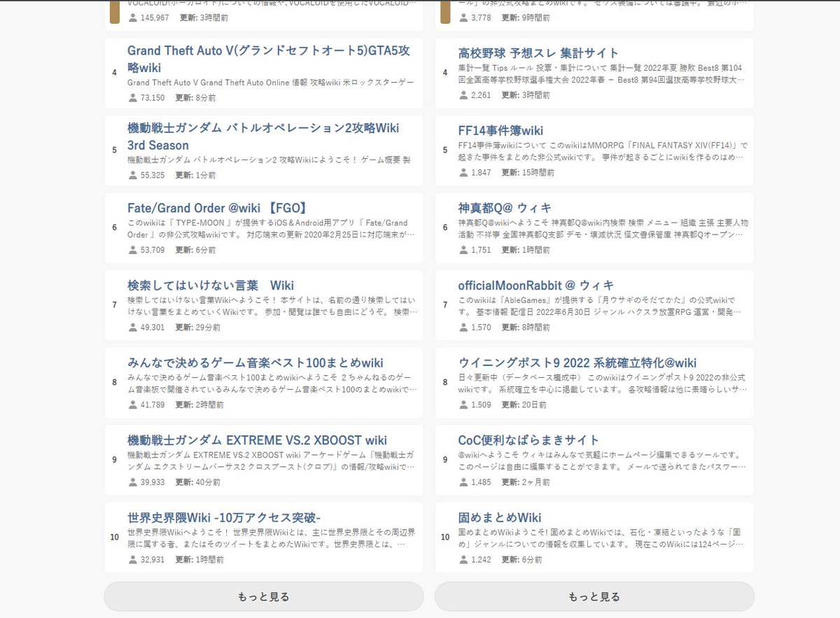Screen dimensions: 840x618
Task: Click description starting 固めまとめWikiようこそ
Action: 601,538
